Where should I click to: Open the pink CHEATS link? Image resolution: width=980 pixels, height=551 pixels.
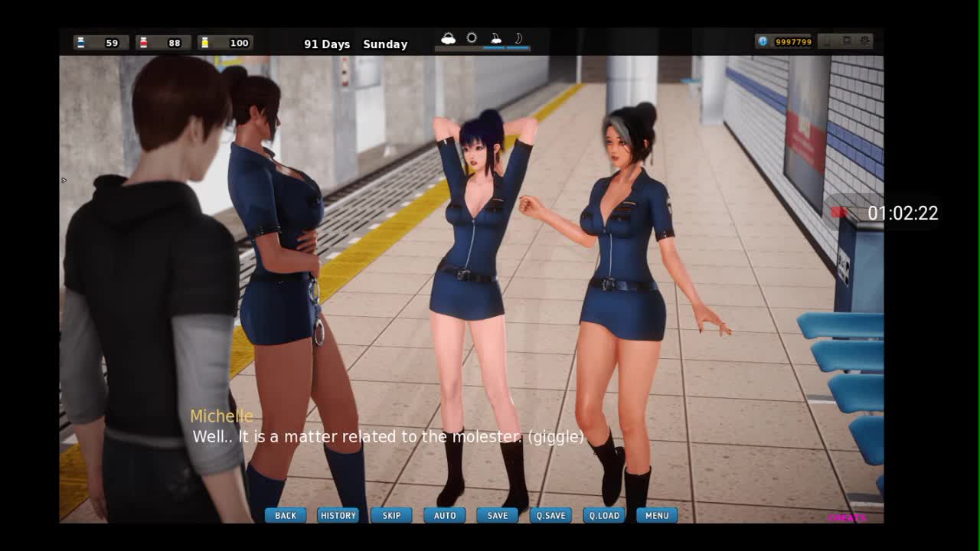(847, 518)
